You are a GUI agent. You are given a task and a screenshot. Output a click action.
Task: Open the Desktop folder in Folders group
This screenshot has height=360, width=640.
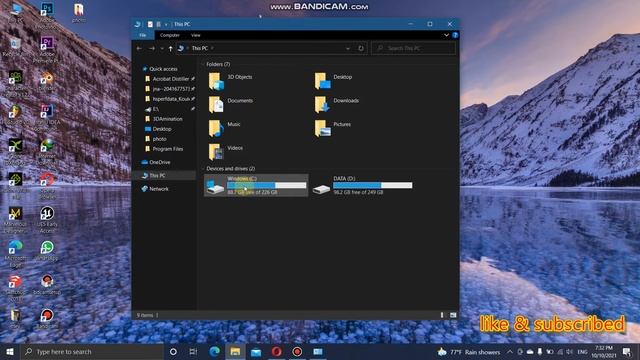(x=333, y=81)
